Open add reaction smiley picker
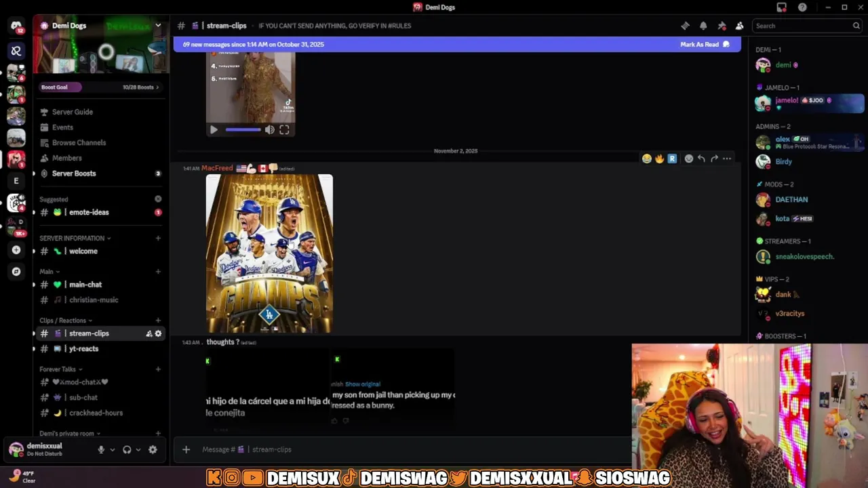 click(x=689, y=159)
